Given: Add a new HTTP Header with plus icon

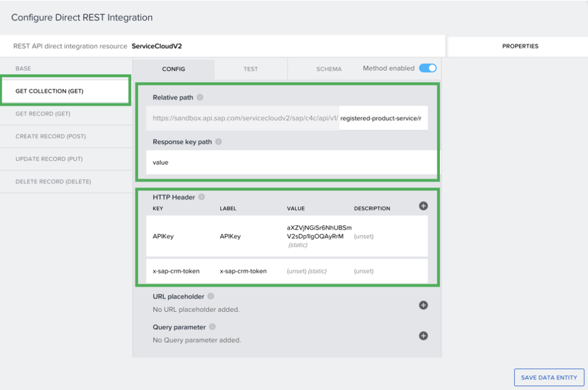Looking at the screenshot, I should point(423,206).
